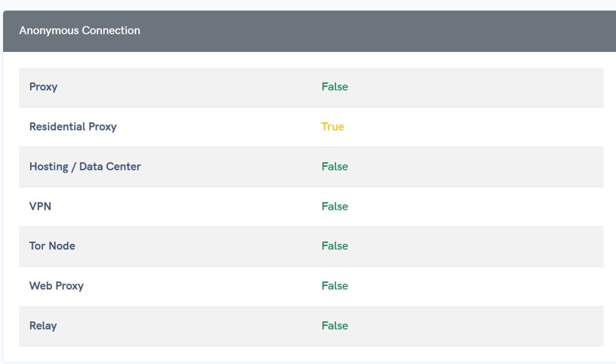Image resolution: width=616 pixels, height=364 pixels.
Task: Select the Web Proxy label
Action: click(x=56, y=286)
